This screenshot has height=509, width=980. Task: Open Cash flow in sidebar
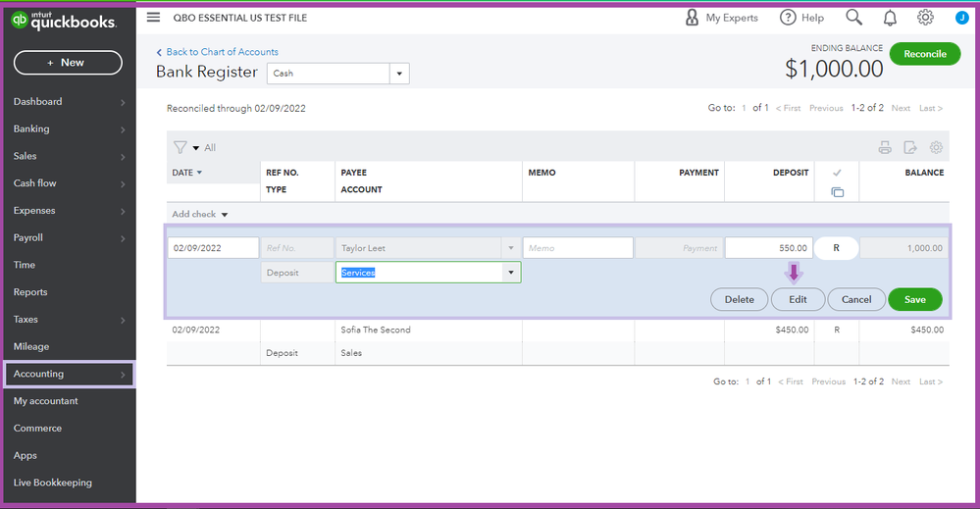[x=69, y=183]
